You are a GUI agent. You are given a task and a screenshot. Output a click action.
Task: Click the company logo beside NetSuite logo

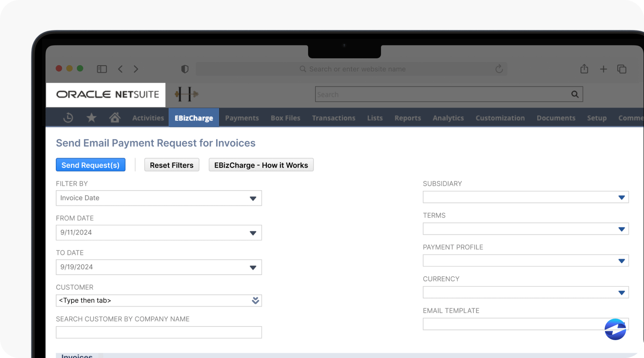(186, 94)
